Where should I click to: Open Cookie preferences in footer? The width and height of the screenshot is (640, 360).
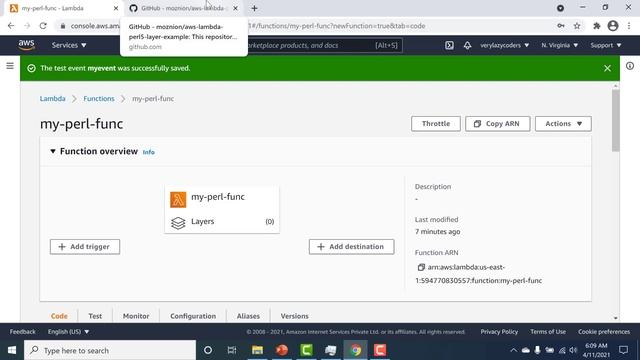click(604, 332)
